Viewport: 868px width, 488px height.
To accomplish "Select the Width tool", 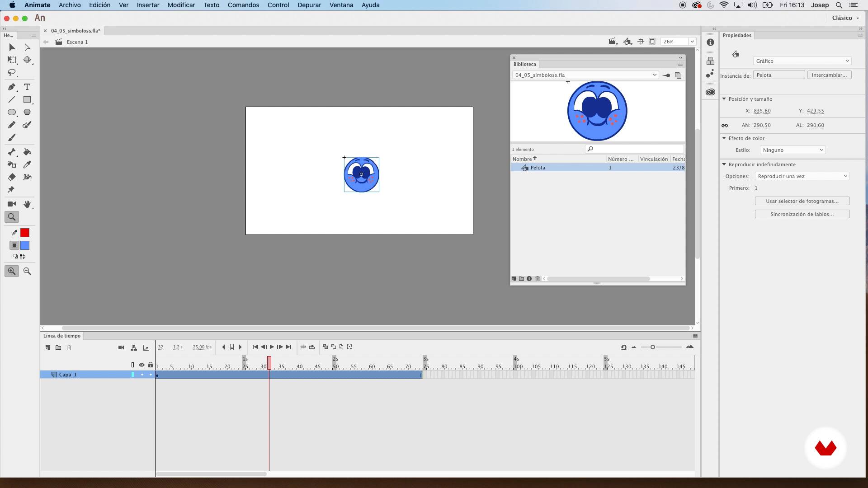I will (27, 177).
